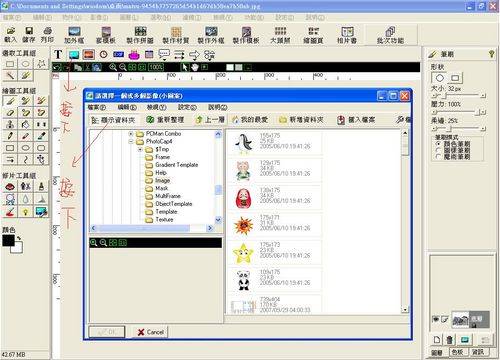Toggle 顯示資料夾 (Show folders) in dialog

113,120
